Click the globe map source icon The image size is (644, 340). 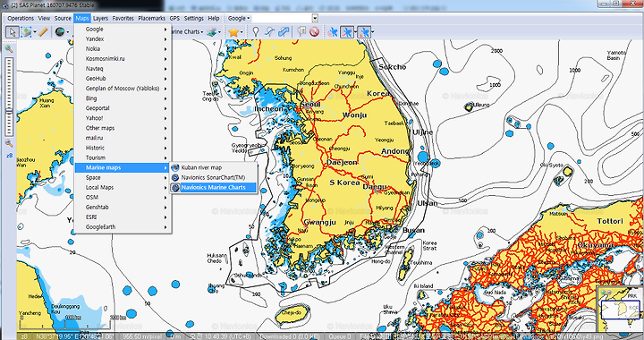pyautogui.click(x=60, y=31)
